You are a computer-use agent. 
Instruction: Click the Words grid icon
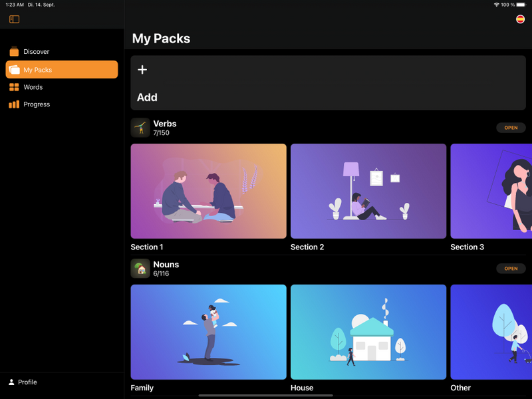[x=14, y=87]
